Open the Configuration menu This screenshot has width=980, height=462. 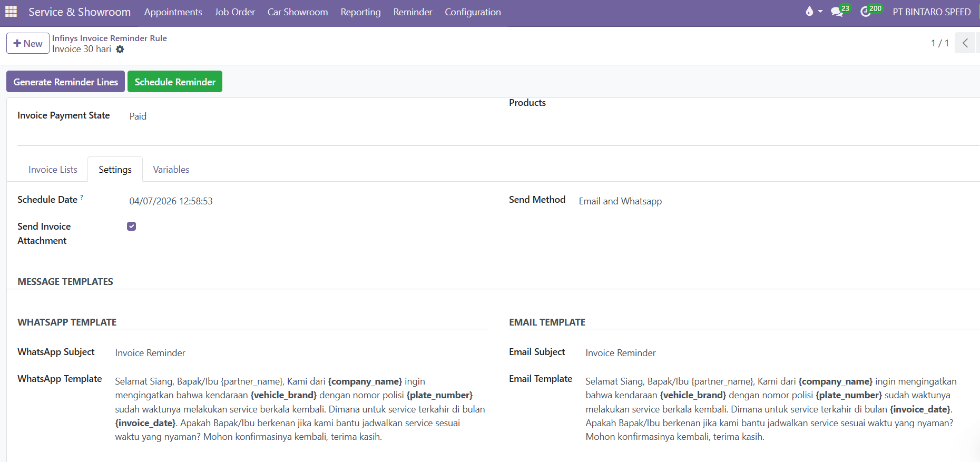coord(473,12)
